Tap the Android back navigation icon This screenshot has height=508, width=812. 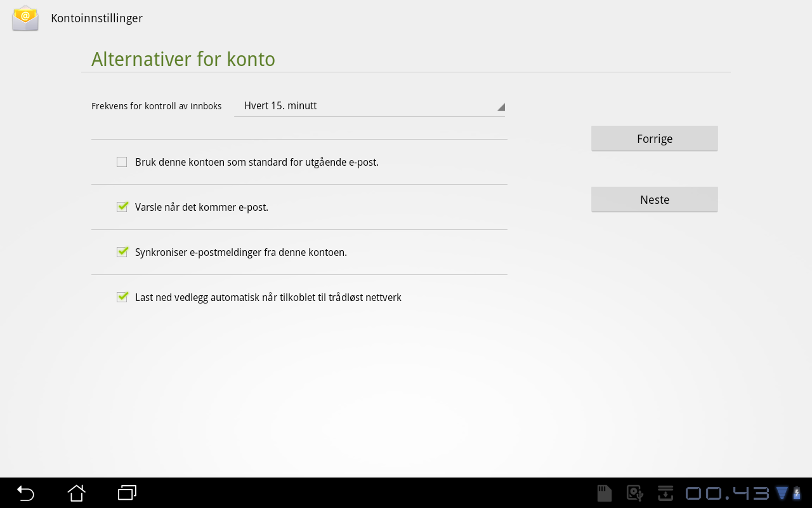[25, 493]
